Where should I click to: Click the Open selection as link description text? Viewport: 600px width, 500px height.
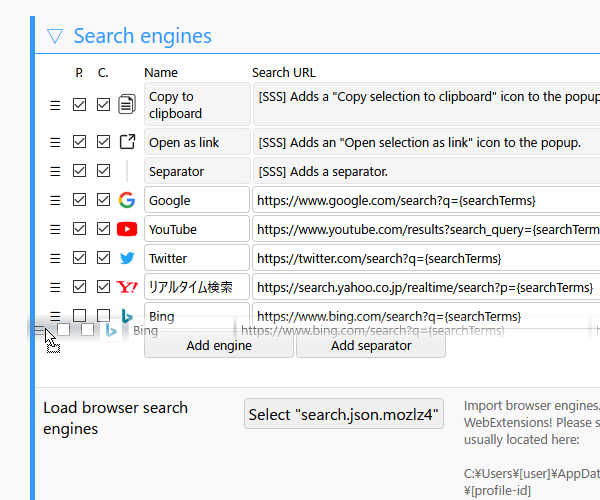[420, 142]
